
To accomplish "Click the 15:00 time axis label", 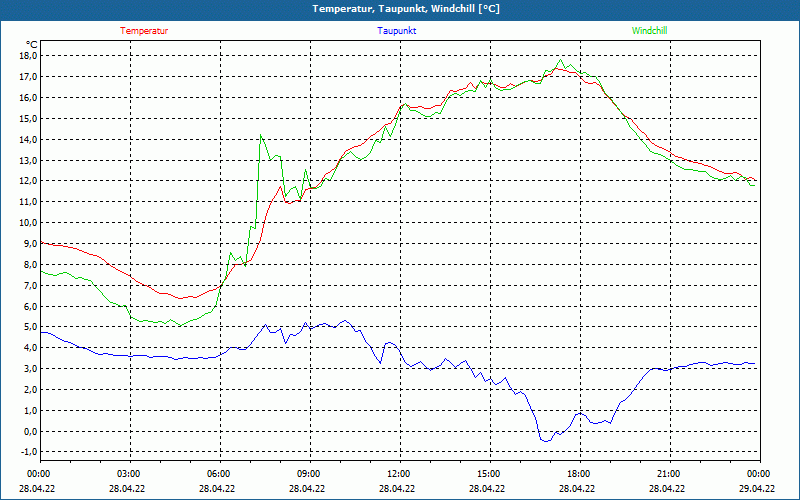I will coord(488,474).
